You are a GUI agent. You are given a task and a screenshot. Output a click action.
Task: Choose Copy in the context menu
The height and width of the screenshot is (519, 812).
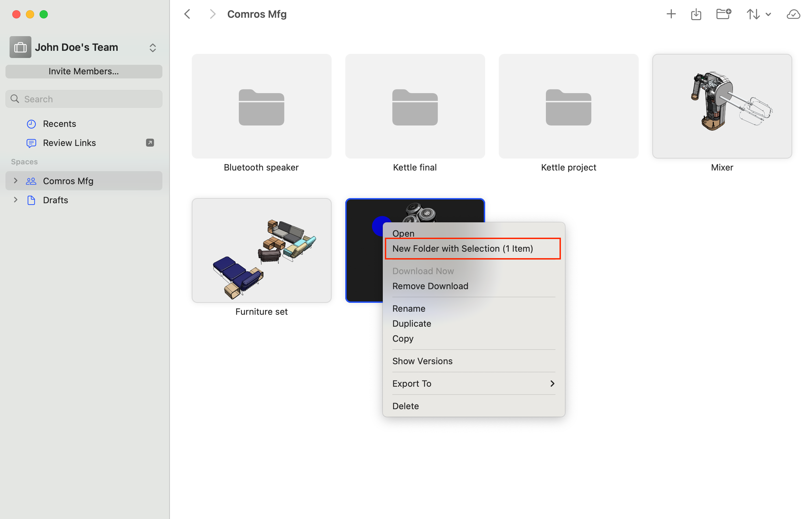point(474,339)
